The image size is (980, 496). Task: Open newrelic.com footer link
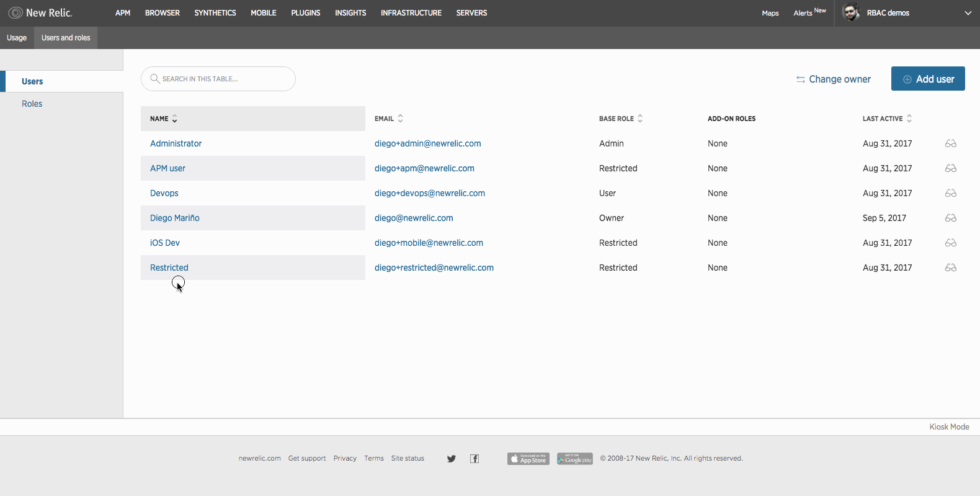click(260, 458)
